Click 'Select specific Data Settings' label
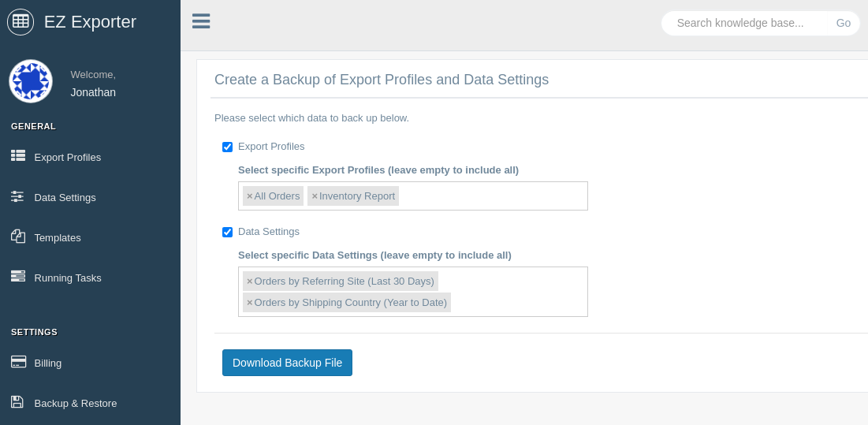The image size is (868, 425). (374, 255)
